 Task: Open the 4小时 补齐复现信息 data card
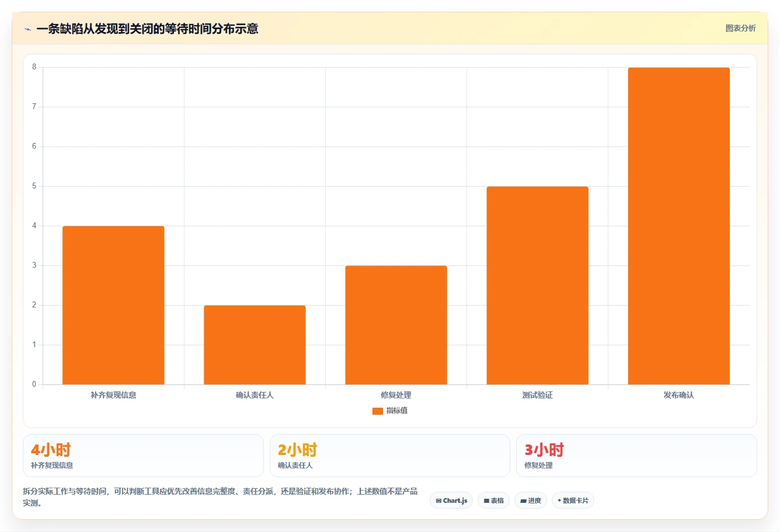pyautogui.click(x=143, y=456)
